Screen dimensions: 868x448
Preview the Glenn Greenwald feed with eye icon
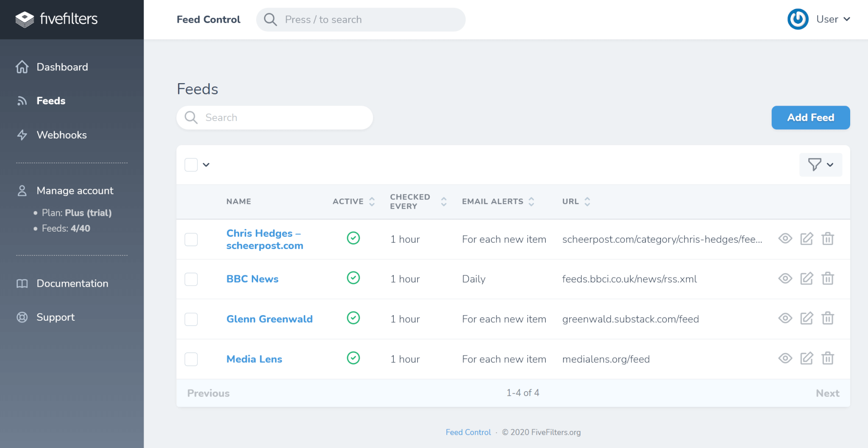point(785,319)
